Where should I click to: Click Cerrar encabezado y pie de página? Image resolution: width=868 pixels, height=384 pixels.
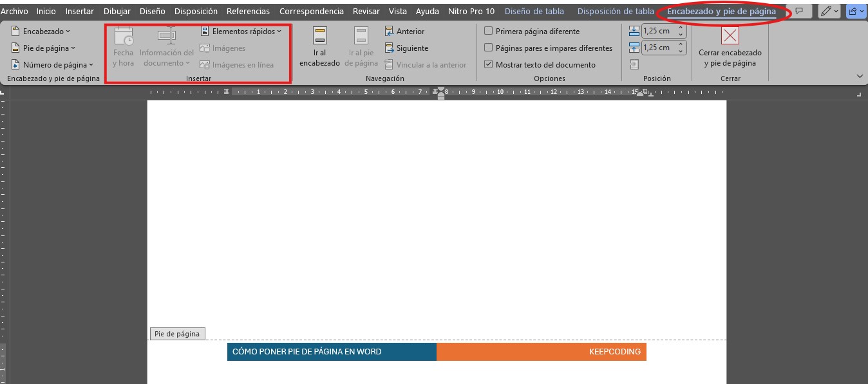(x=730, y=48)
